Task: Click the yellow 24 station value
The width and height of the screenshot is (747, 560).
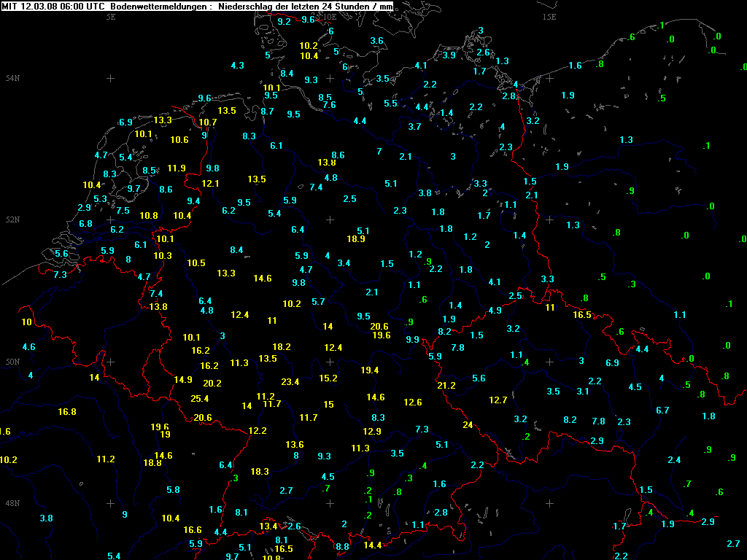Action: coord(468,425)
